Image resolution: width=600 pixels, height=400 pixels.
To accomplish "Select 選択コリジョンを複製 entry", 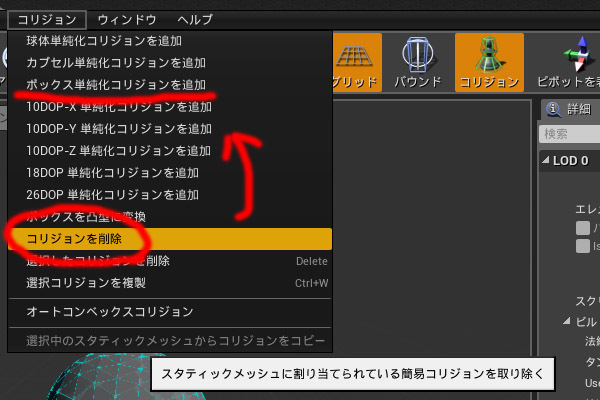I will (170, 283).
